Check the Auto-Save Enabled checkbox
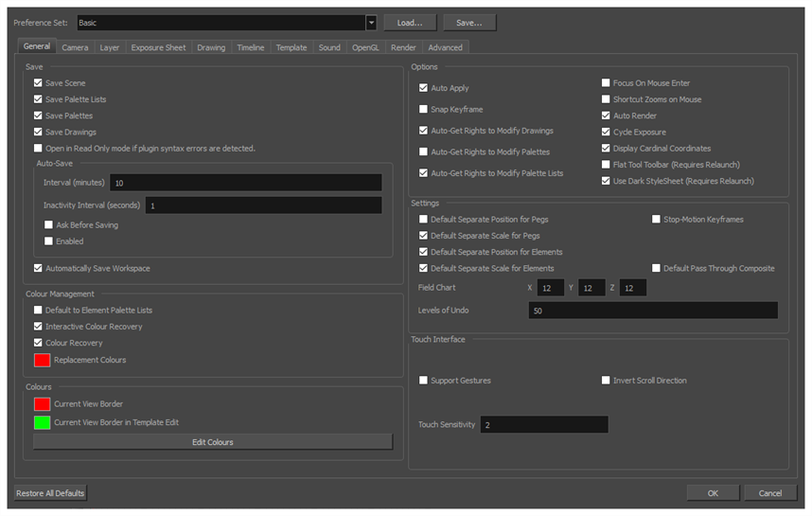Image resolution: width=812 pixels, height=516 pixels. (x=48, y=240)
